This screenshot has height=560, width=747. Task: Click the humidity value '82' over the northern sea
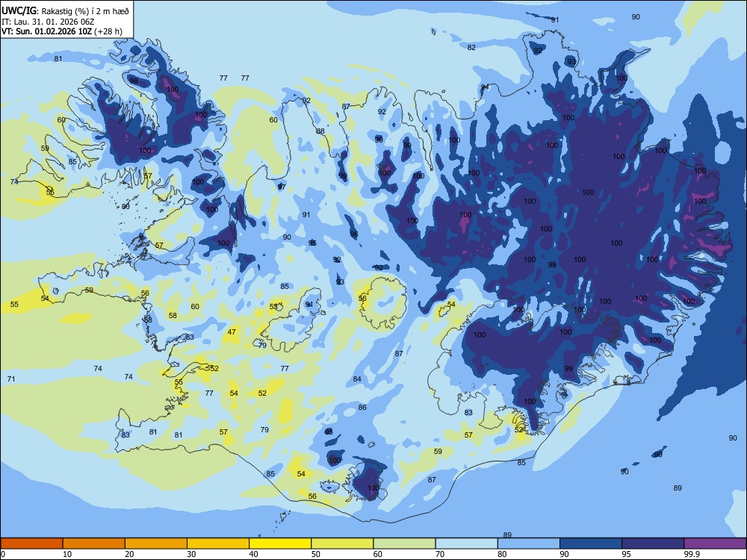[x=471, y=47]
